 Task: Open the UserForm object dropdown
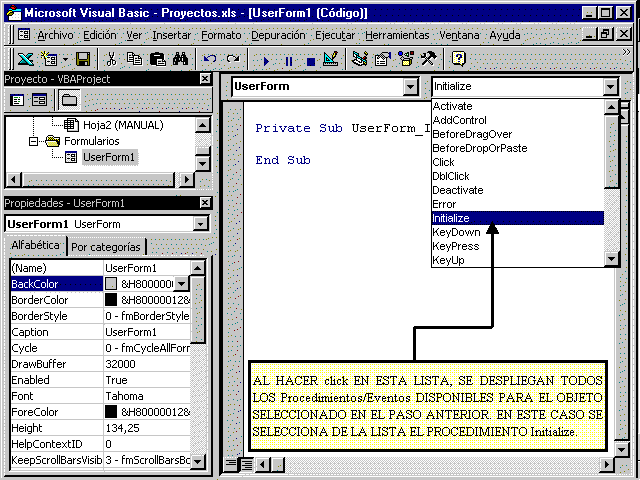click(x=410, y=87)
